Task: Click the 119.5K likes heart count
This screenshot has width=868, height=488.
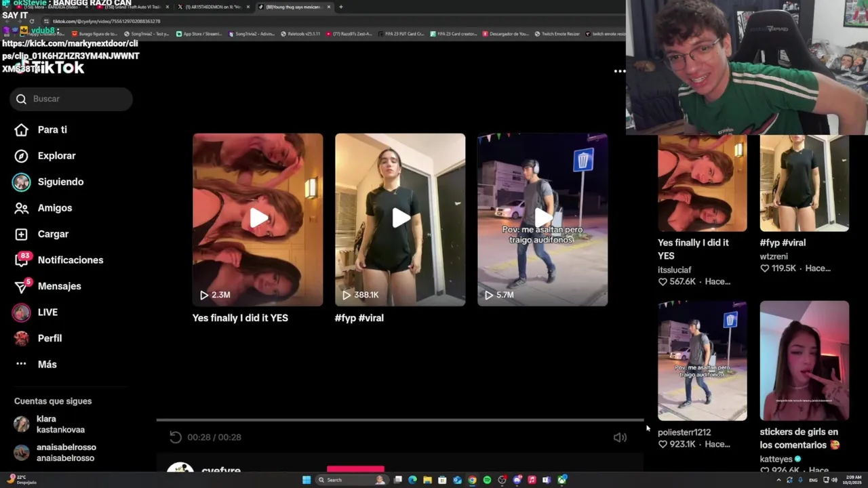Action: tap(778, 268)
